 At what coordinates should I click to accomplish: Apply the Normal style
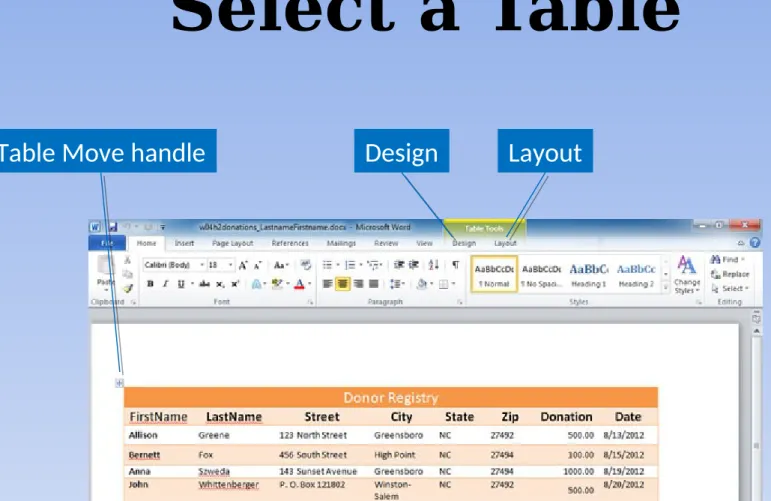pos(494,274)
